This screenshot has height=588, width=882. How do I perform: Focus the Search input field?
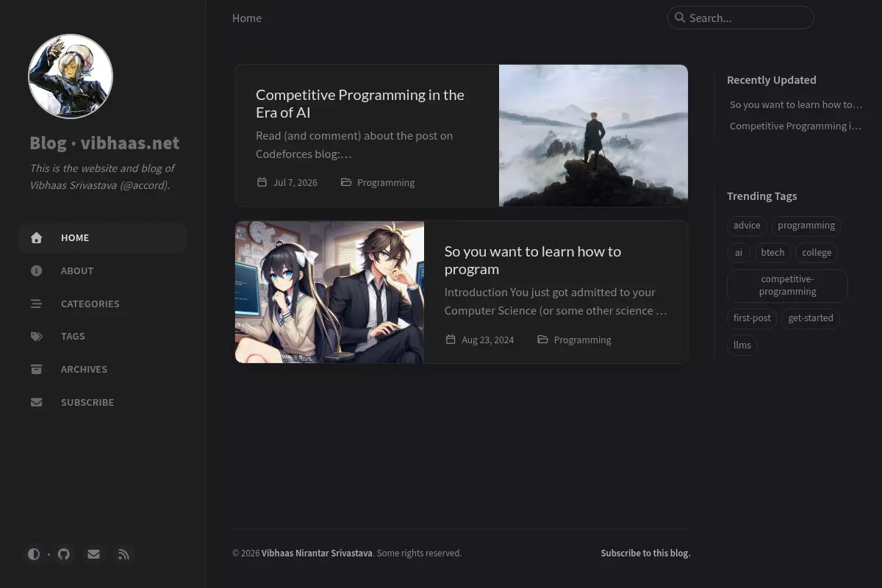tap(741, 18)
